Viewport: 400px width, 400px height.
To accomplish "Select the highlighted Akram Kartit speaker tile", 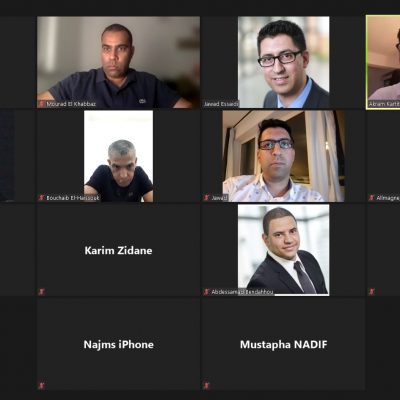I will (383, 62).
